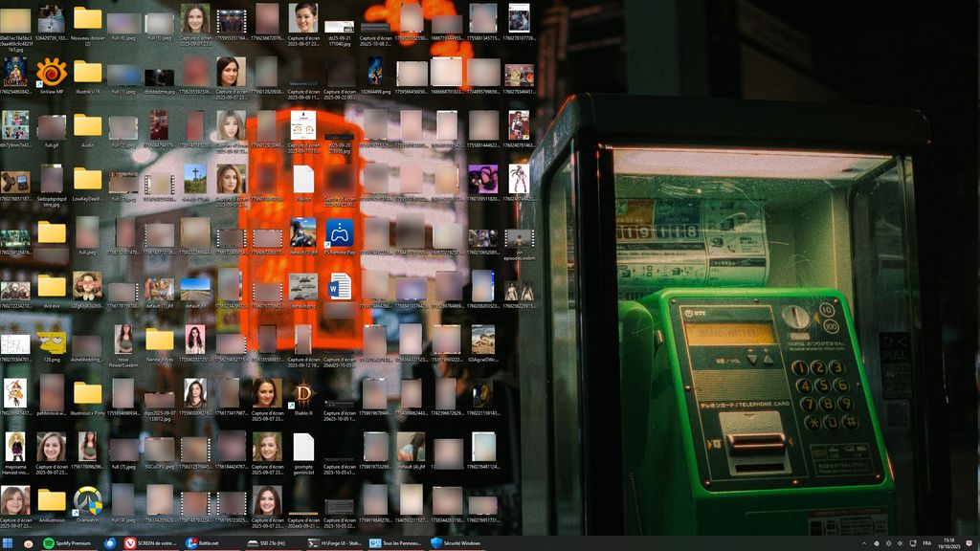Open the clock showing 15:18
980x551 pixels.
948,543
